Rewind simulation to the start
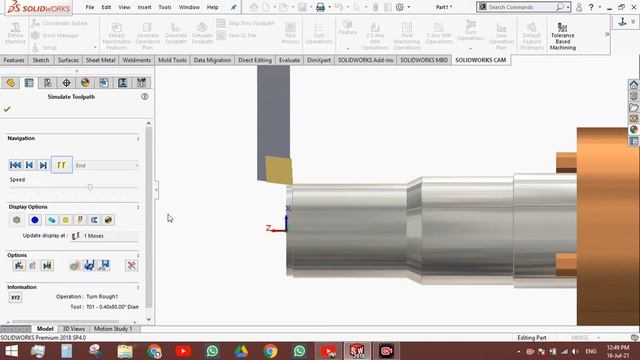This screenshot has width=640, height=360. [x=16, y=165]
